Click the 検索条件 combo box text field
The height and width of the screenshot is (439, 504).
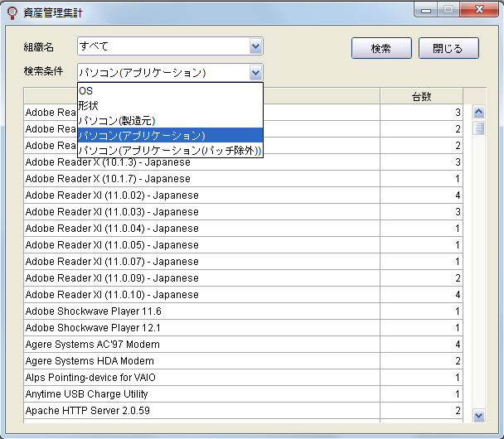point(163,73)
